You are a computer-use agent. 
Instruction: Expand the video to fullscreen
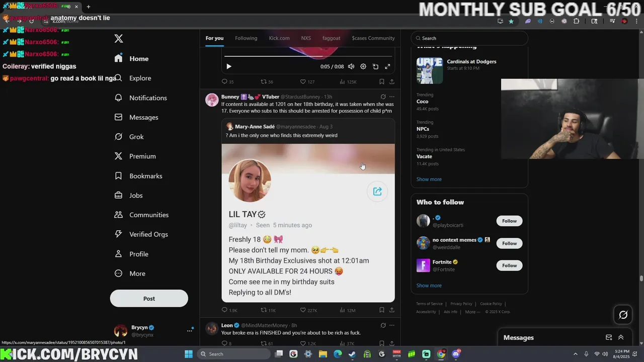click(x=387, y=66)
